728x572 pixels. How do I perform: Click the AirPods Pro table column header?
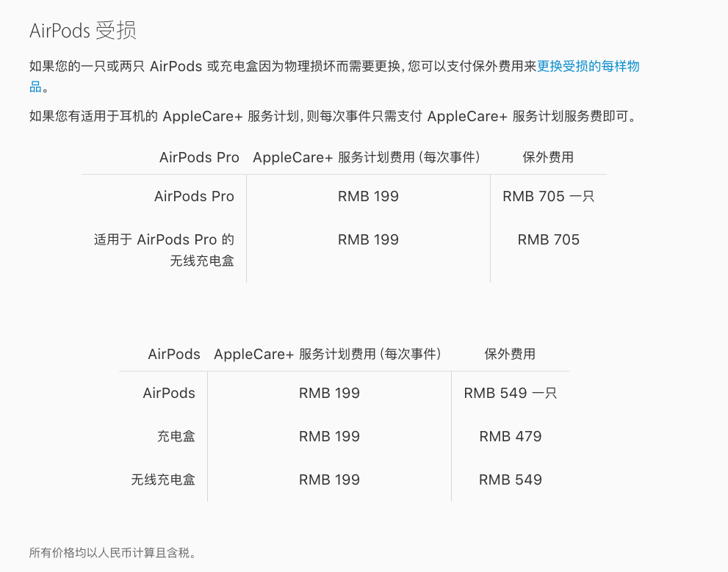[199, 157]
